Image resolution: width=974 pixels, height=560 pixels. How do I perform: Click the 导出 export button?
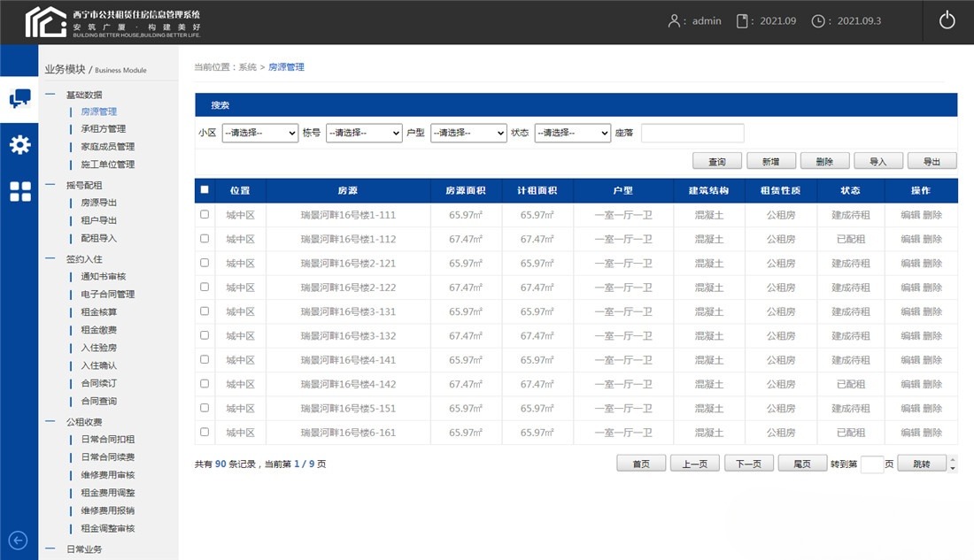[x=932, y=160]
